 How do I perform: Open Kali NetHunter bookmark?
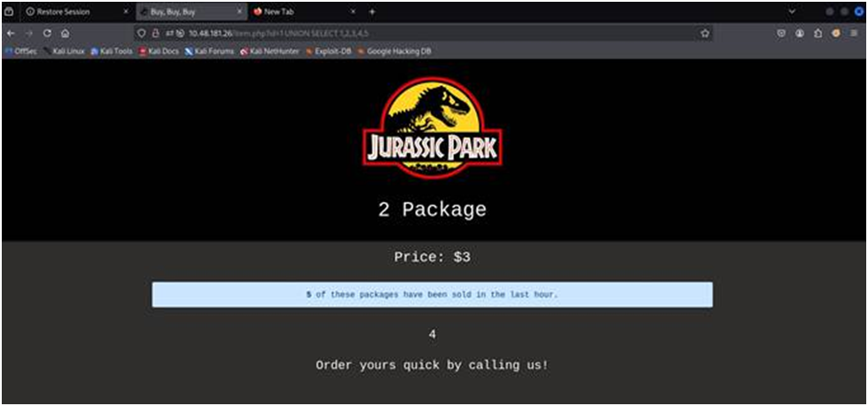tap(270, 51)
